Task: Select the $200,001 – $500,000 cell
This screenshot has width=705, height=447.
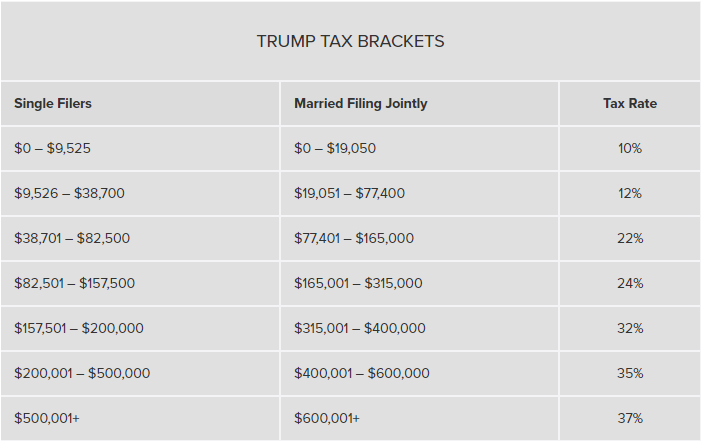Action: pos(82,373)
